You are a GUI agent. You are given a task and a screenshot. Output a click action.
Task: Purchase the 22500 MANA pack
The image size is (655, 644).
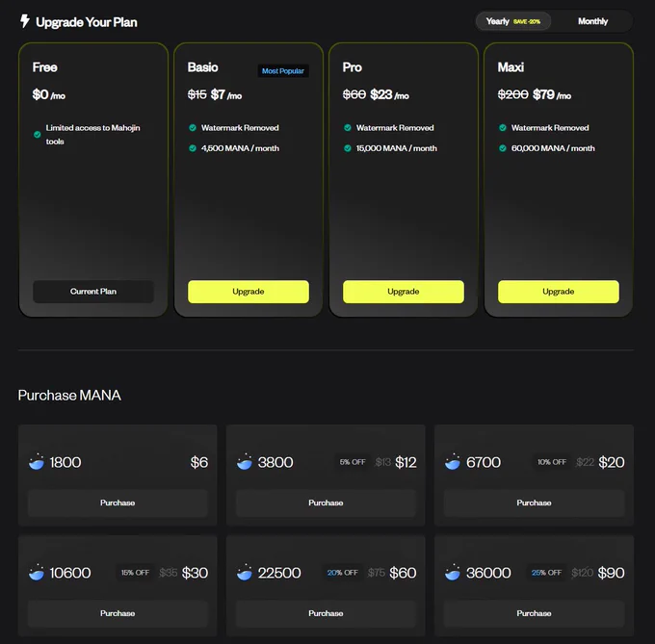tap(326, 613)
